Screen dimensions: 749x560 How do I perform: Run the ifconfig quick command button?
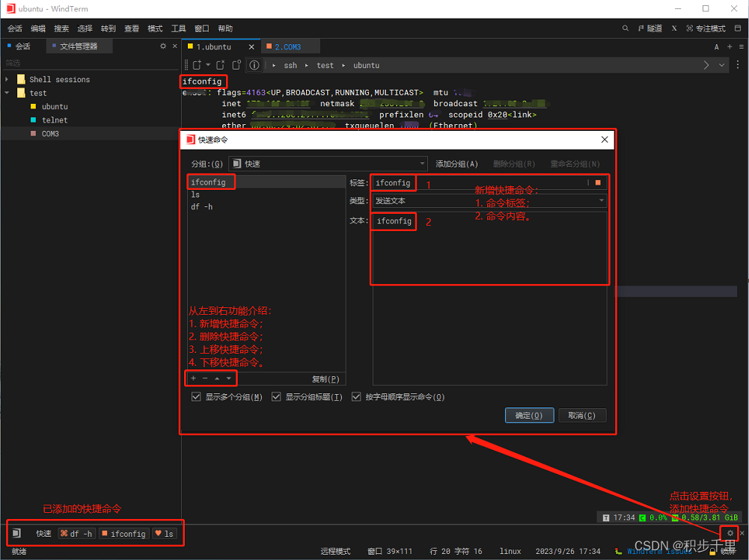124,533
